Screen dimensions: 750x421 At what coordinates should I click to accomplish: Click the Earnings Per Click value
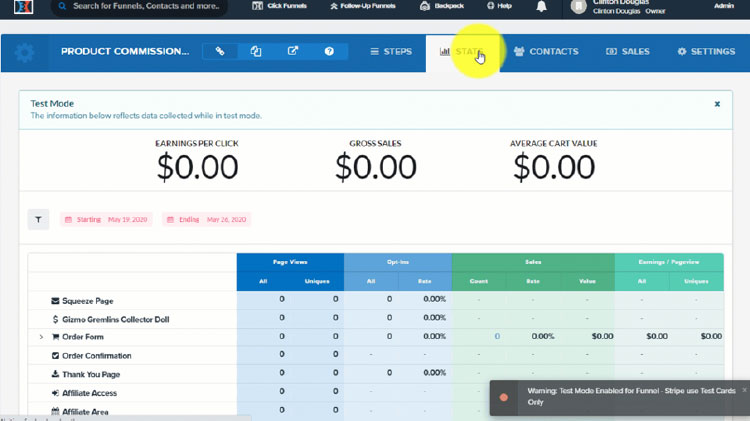pyautogui.click(x=197, y=167)
